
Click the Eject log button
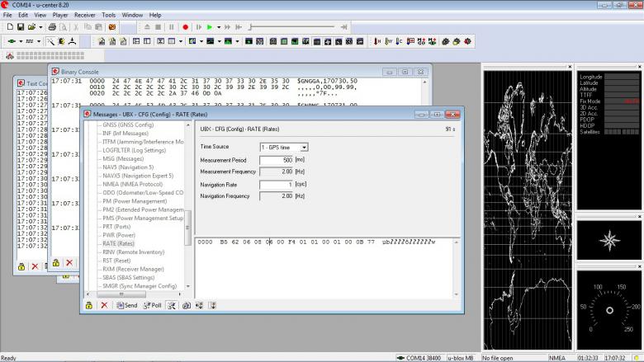point(147,27)
